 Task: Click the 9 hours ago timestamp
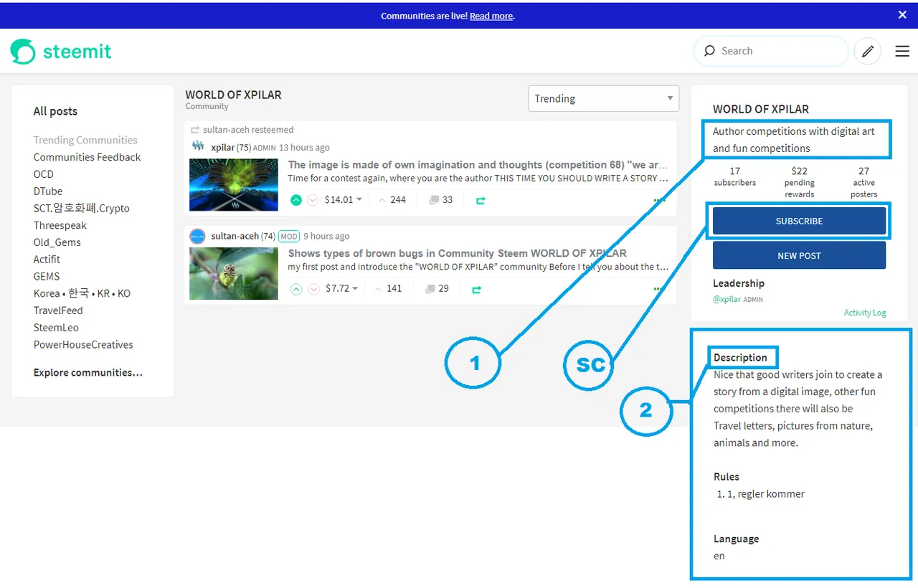click(x=326, y=237)
